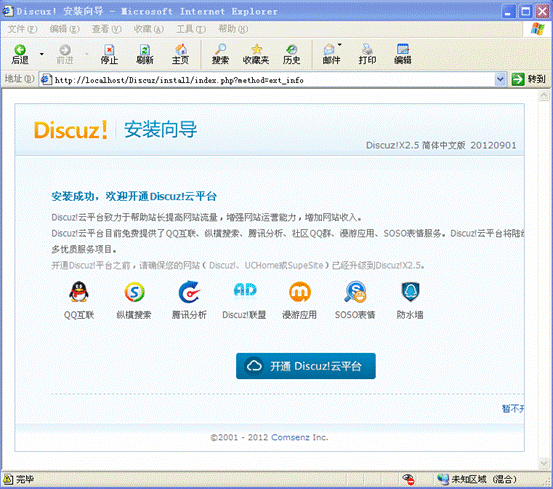This screenshot has width=553, height=489.
Task: Open the 搜索 search pane
Action: [220, 55]
